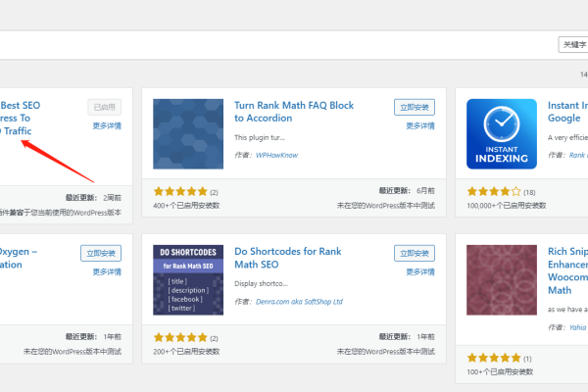Image resolution: width=588 pixels, height=392 pixels.
Task: Click the 400+个已启用安装数 text
Action: point(186,206)
